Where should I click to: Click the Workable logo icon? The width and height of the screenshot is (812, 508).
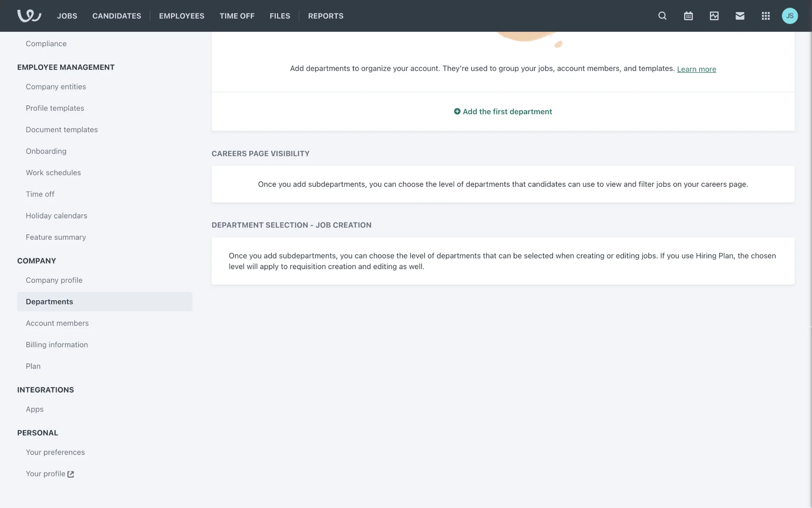(x=29, y=16)
